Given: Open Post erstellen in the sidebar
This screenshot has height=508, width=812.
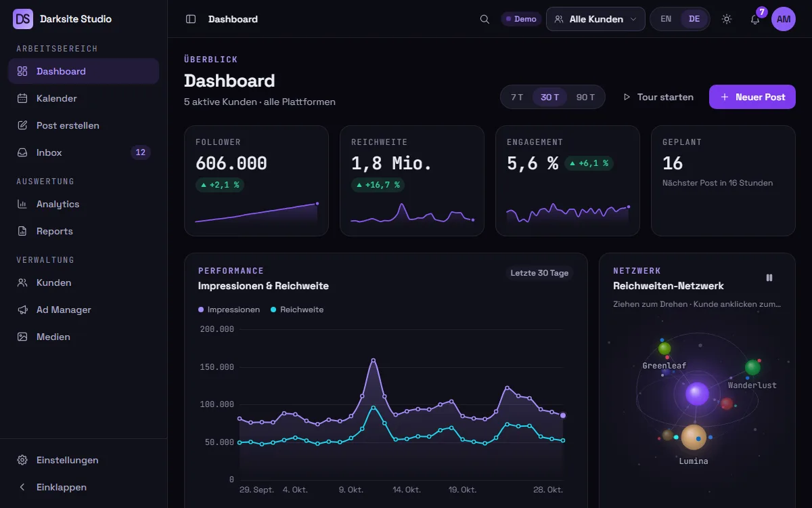Looking at the screenshot, I should pos(84,125).
